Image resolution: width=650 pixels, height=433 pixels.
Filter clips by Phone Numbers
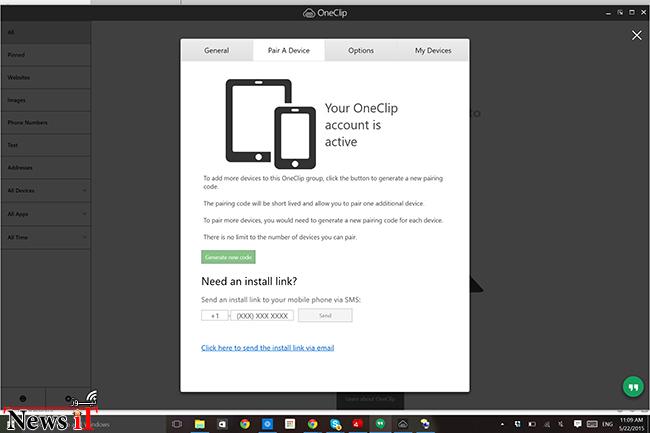[46, 123]
